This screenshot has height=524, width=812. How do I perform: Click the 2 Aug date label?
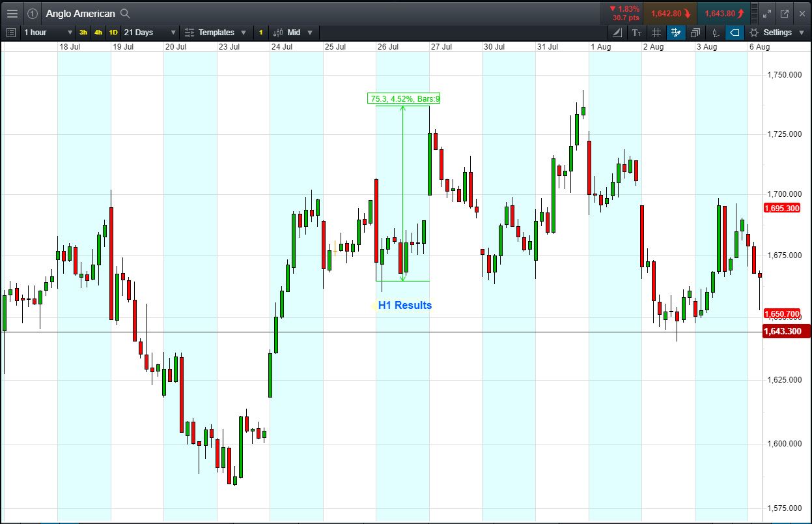click(653, 47)
